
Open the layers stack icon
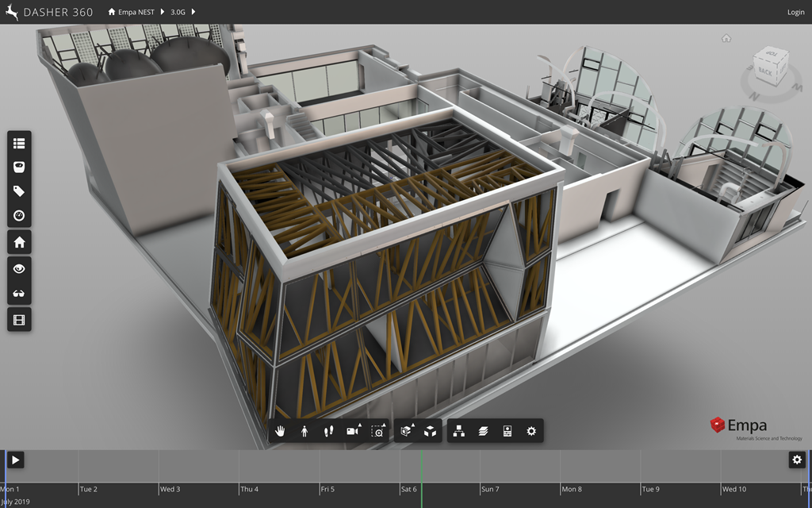pyautogui.click(x=483, y=431)
